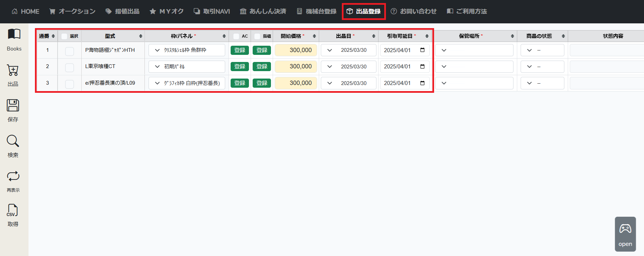Open 指値出品 menu item
Image resolution: width=644 pixels, height=256 pixels.
tap(122, 12)
